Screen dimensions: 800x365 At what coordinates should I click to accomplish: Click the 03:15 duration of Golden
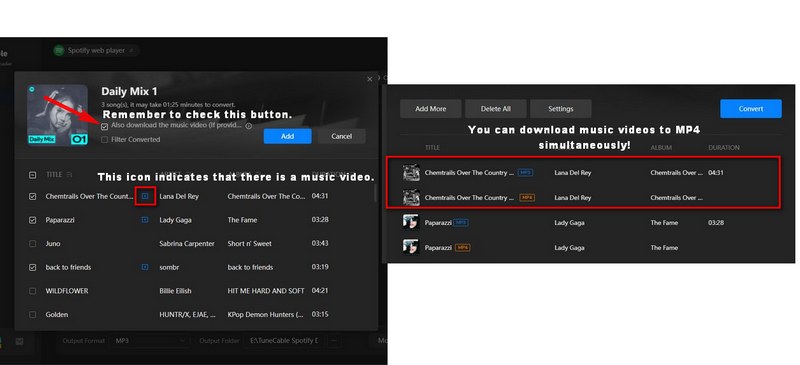pyautogui.click(x=320, y=314)
